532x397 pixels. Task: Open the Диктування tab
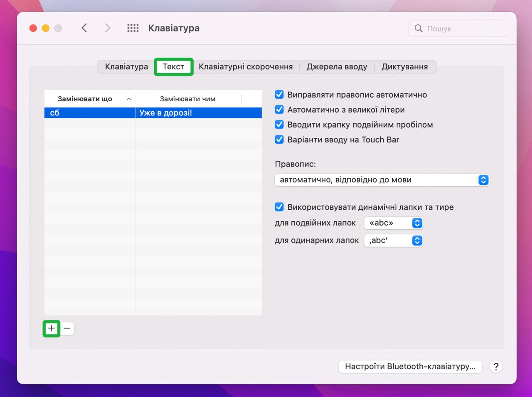point(405,66)
